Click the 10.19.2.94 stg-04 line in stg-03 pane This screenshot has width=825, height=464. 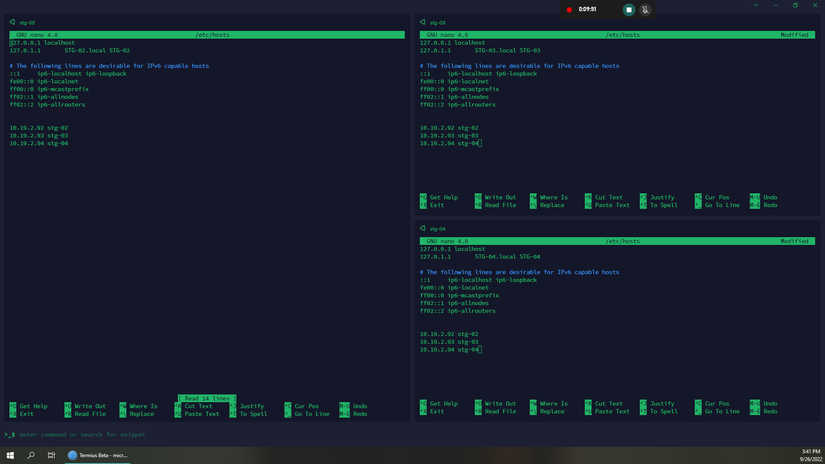pyautogui.click(x=449, y=143)
